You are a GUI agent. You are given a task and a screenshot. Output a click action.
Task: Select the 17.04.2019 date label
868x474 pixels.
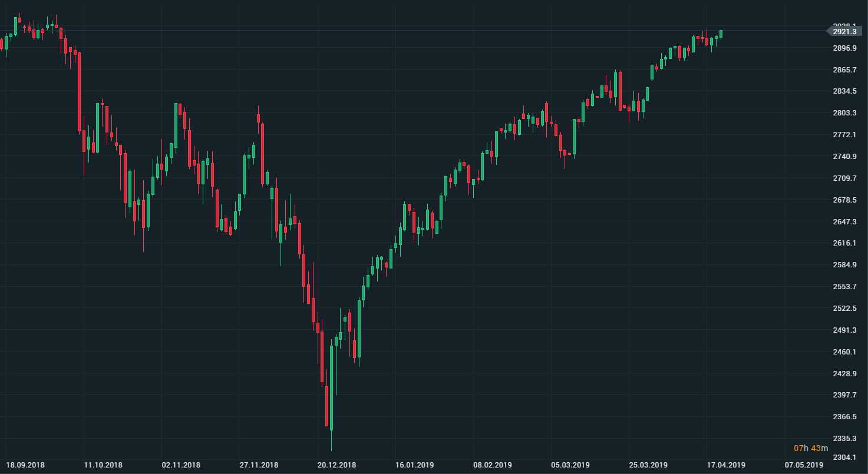tap(726, 465)
